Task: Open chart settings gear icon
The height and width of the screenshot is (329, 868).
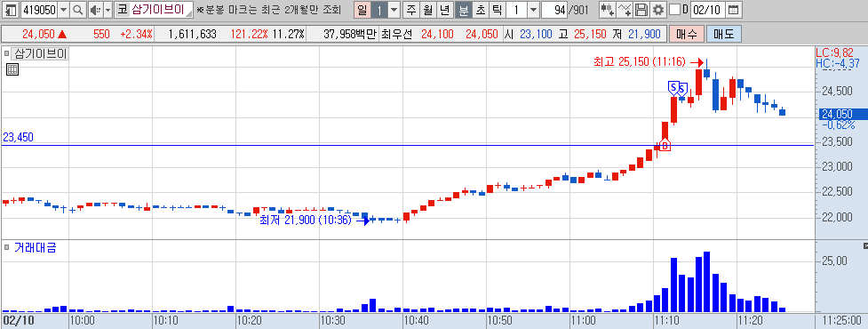Action: [658, 10]
